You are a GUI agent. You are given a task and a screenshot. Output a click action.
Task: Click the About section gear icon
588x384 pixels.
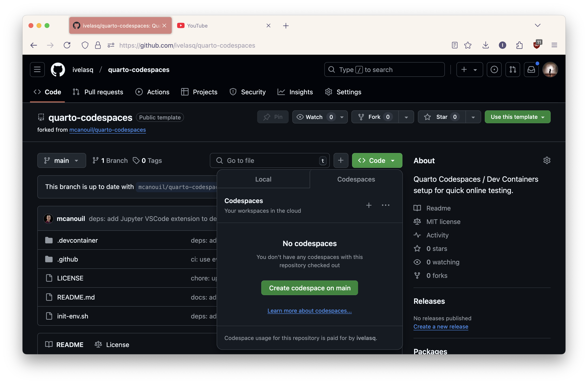[547, 160]
